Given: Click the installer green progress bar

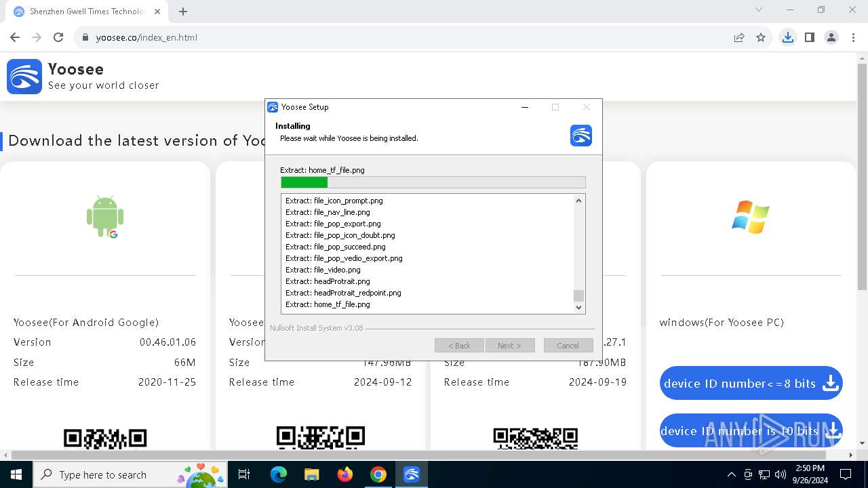Looking at the screenshot, I should [433, 182].
